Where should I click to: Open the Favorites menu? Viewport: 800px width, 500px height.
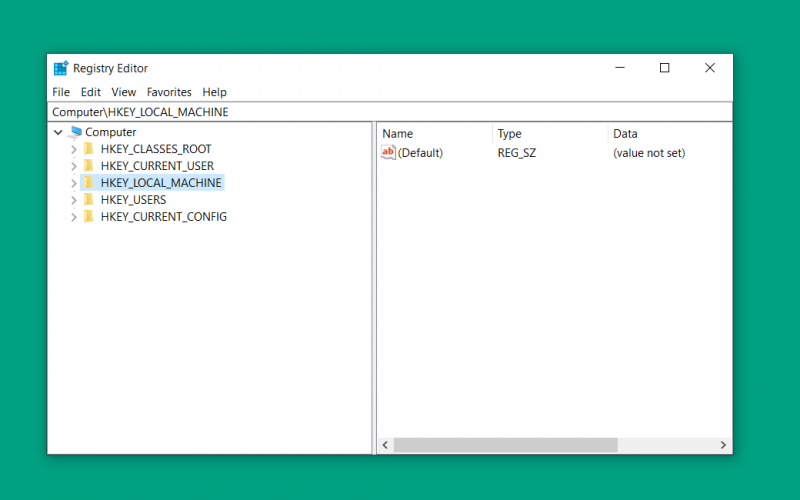(x=169, y=92)
